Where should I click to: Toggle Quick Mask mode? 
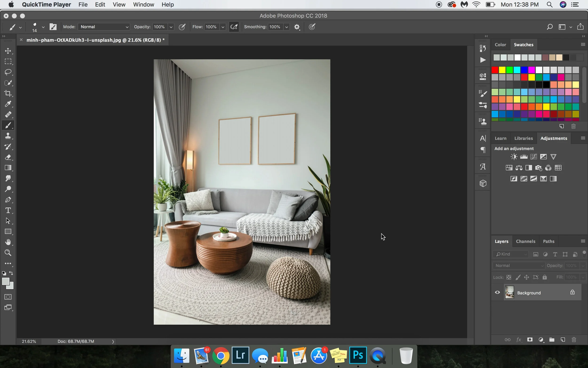[x=8, y=297]
